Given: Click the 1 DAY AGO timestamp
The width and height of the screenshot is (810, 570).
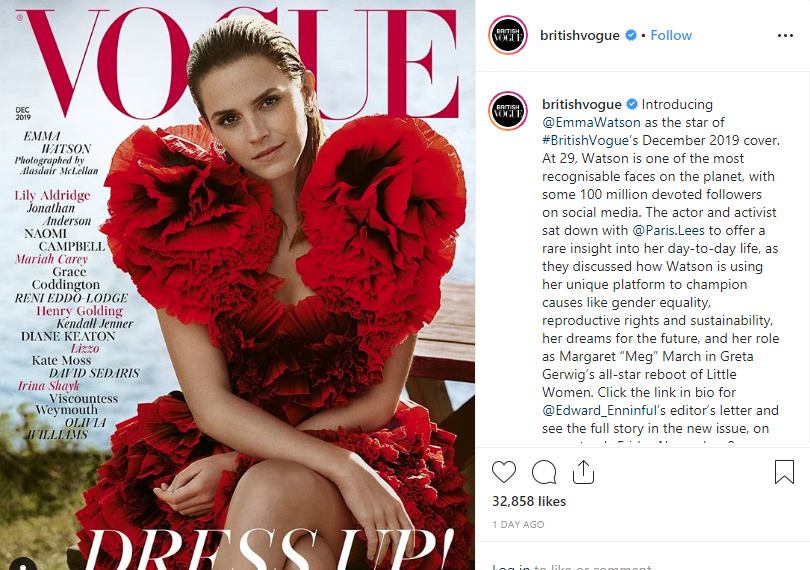Looking at the screenshot, I should [518, 525].
